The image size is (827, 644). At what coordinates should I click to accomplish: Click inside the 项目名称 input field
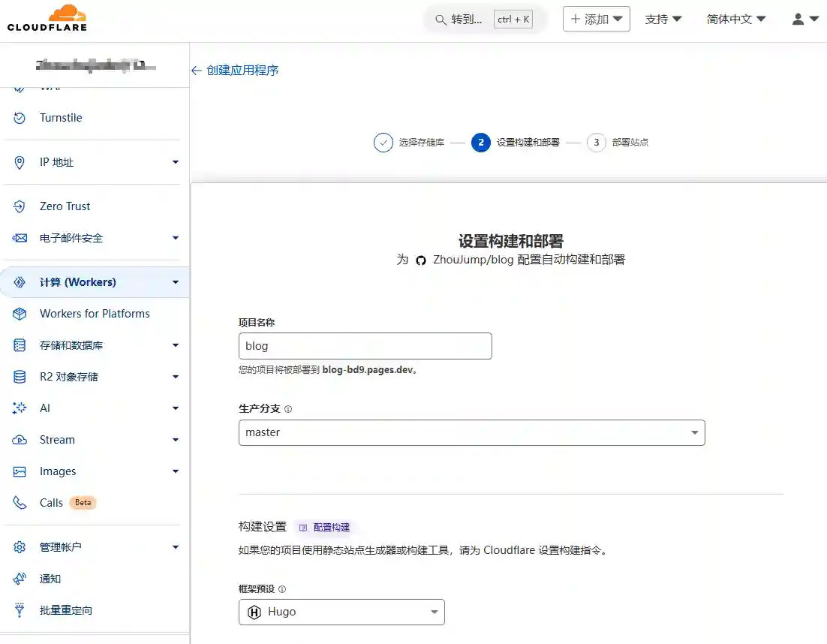point(365,345)
